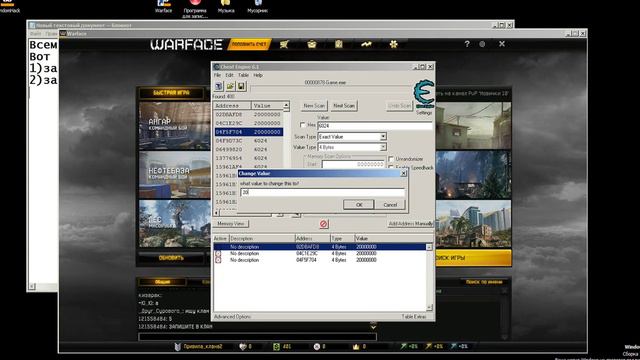Click the clan shield icon in Warface status bar
Viewport: 640px width, 360px height.
[x=178, y=347]
